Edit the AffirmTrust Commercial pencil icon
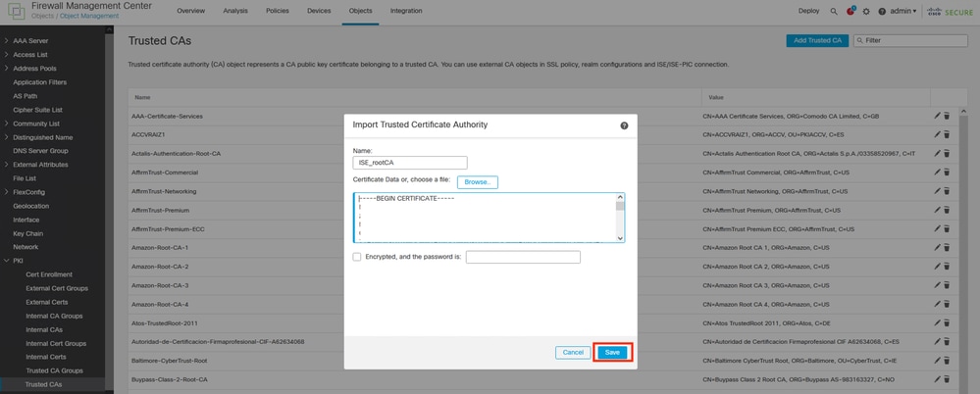Screen dimensions: 980x394 tap(937, 172)
